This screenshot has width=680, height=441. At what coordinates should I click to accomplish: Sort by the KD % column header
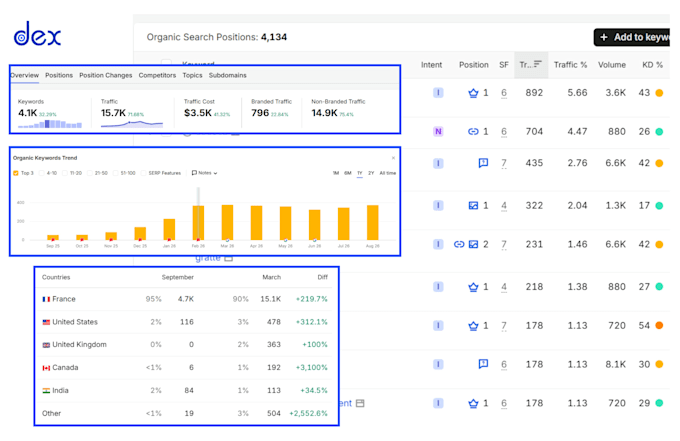653,65
